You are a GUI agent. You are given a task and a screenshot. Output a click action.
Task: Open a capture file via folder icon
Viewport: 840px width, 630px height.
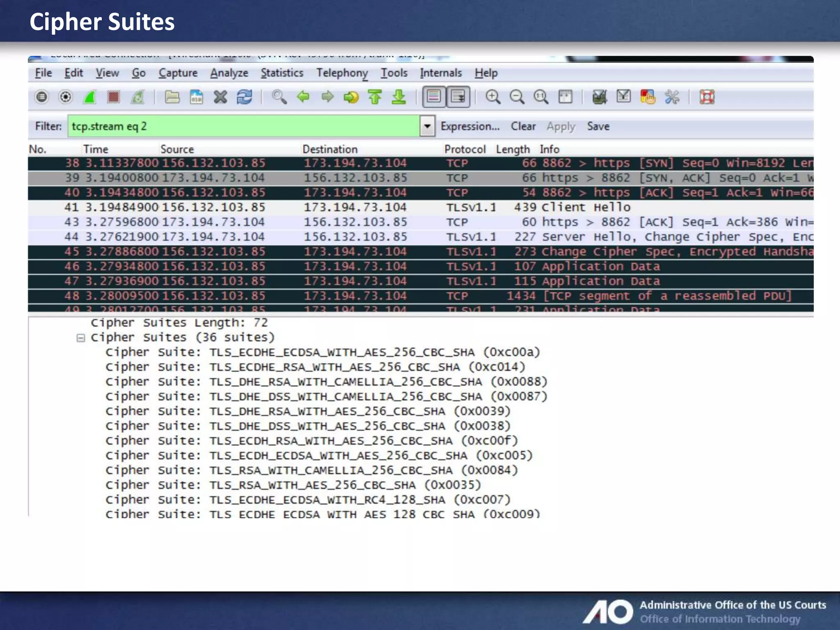pos(172,97)
